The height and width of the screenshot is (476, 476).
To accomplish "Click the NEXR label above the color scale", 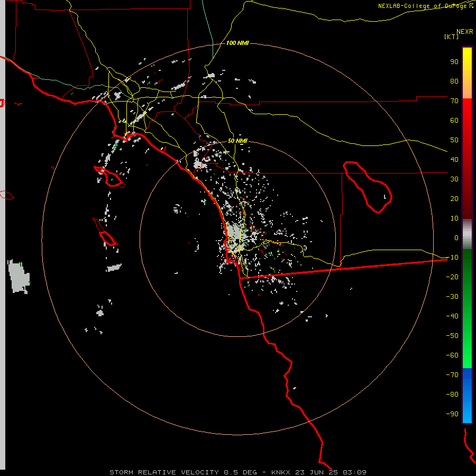I will [x=465, y=32].
